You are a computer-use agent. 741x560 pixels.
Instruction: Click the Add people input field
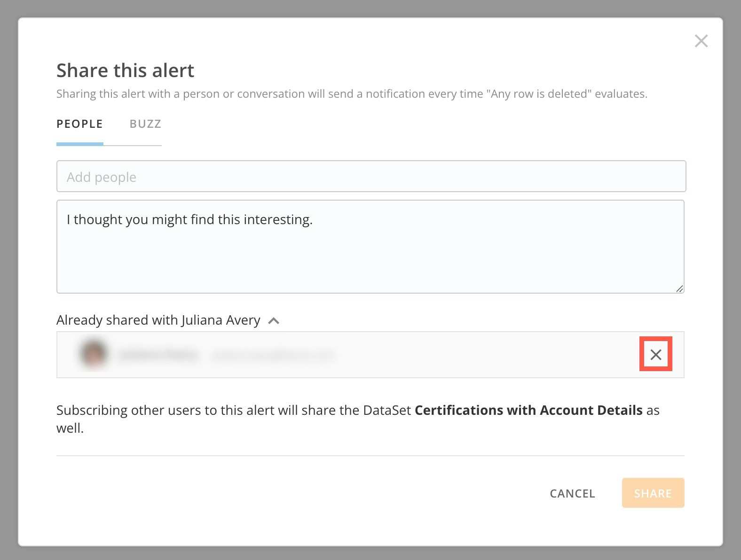pyautogui.click(x=371, y=177)
